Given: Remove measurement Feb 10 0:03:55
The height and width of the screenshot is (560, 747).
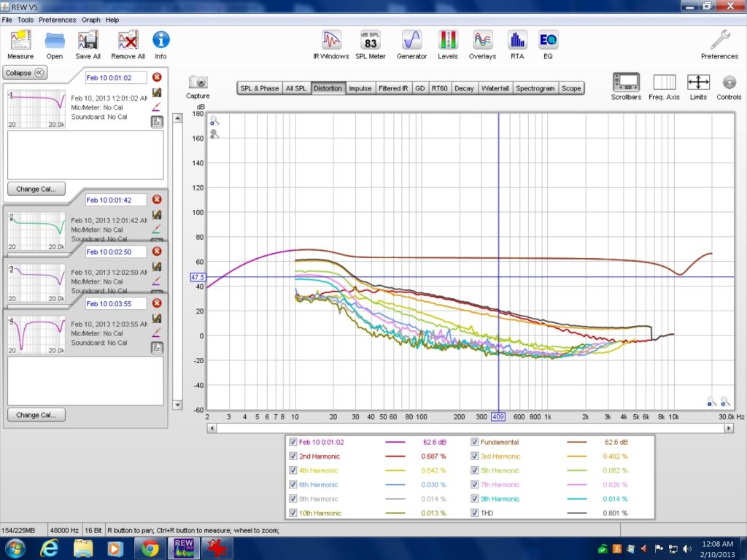Looking at the screenshot, I should (157, 303).
